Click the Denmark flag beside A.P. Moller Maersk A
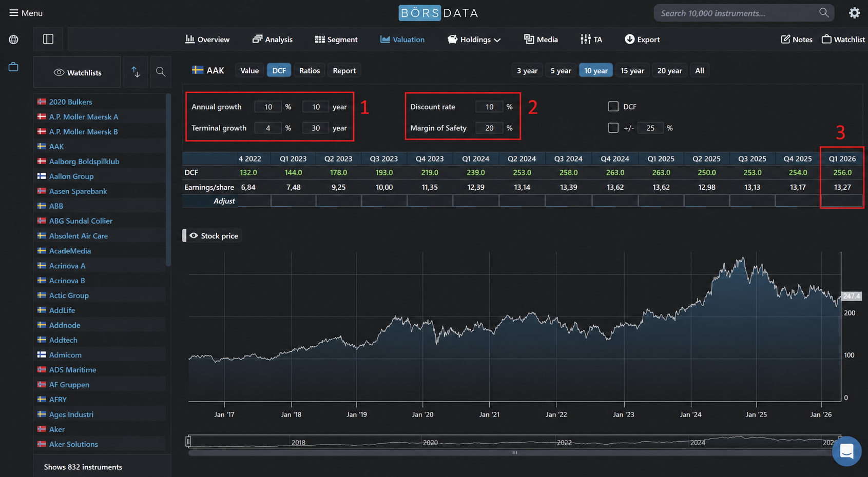 click(42, 116)
